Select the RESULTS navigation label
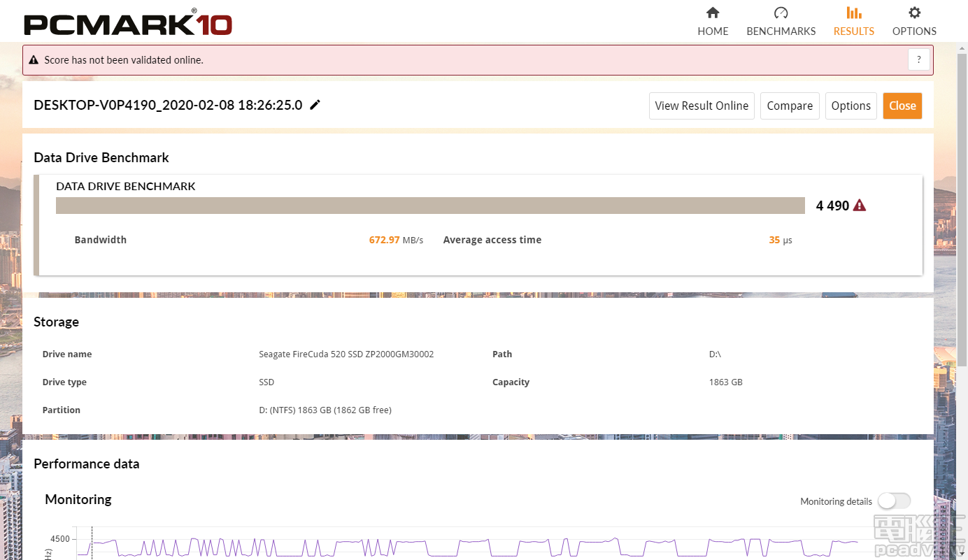This screenshot has width=968, height=560. (853, 31)
